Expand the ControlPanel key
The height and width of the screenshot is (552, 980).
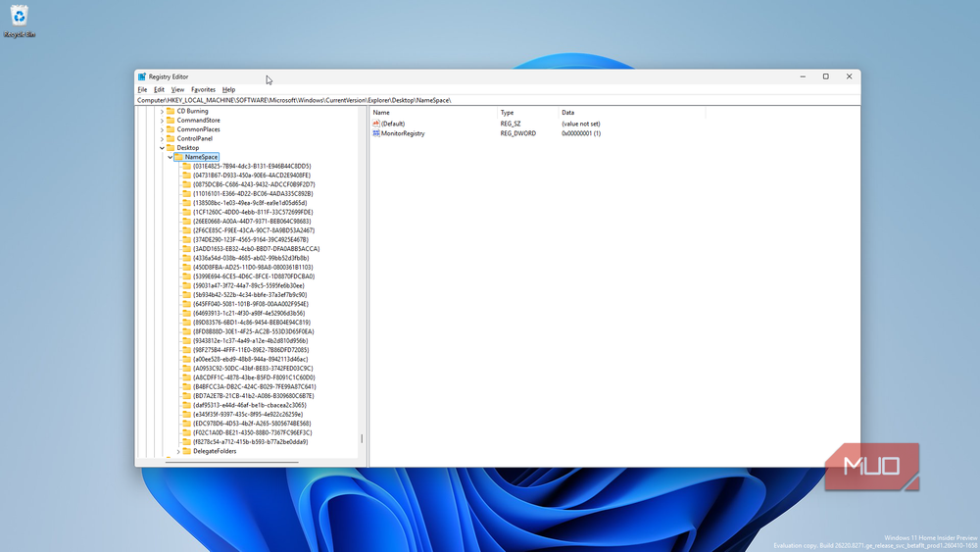tap(162, 139)
